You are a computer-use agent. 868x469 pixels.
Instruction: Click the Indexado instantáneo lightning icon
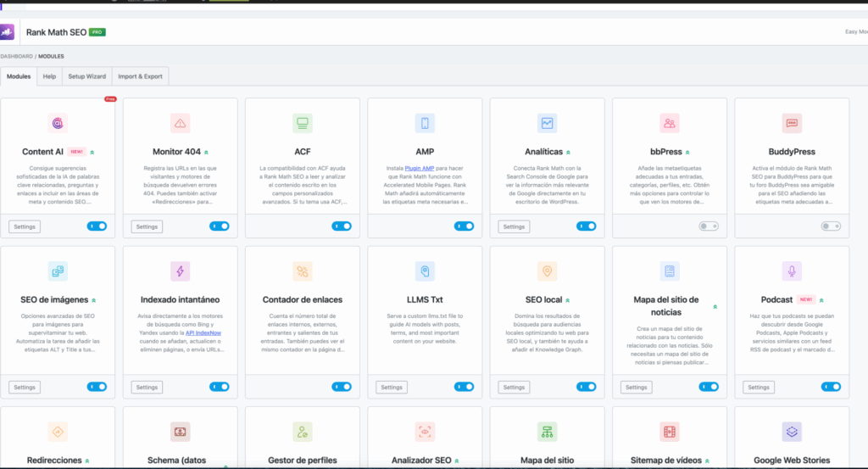pos(180,271)
